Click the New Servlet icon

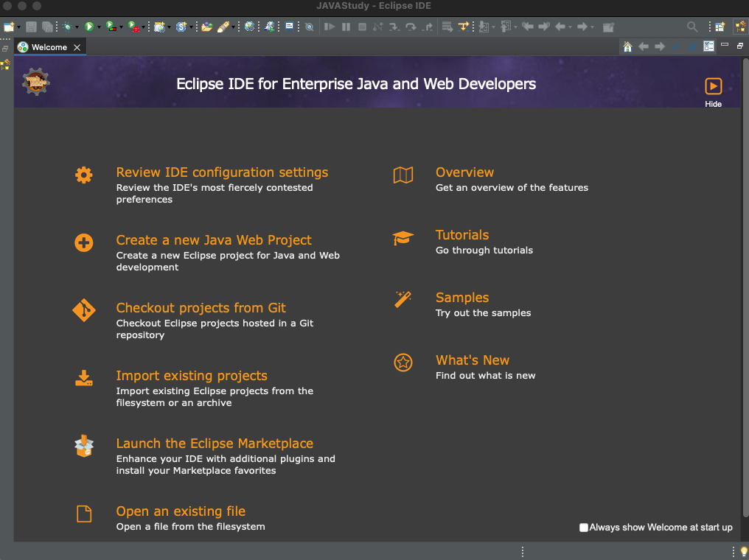pos(181,27)
